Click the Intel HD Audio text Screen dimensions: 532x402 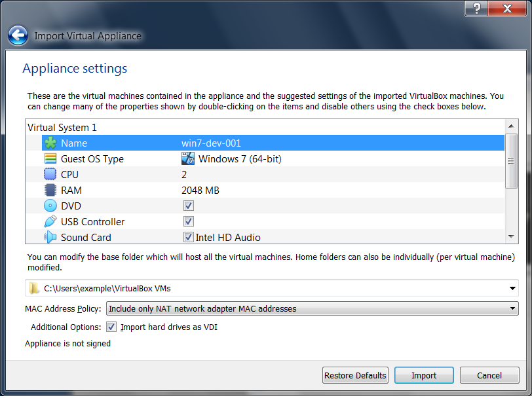click(x=228, y=237)
